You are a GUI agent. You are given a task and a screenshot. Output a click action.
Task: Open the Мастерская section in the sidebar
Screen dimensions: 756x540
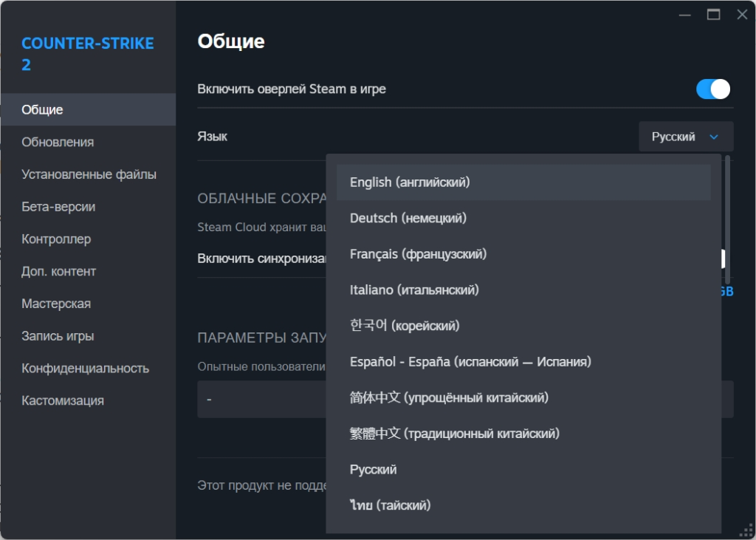pyautogui.click(x=56, y=304)
